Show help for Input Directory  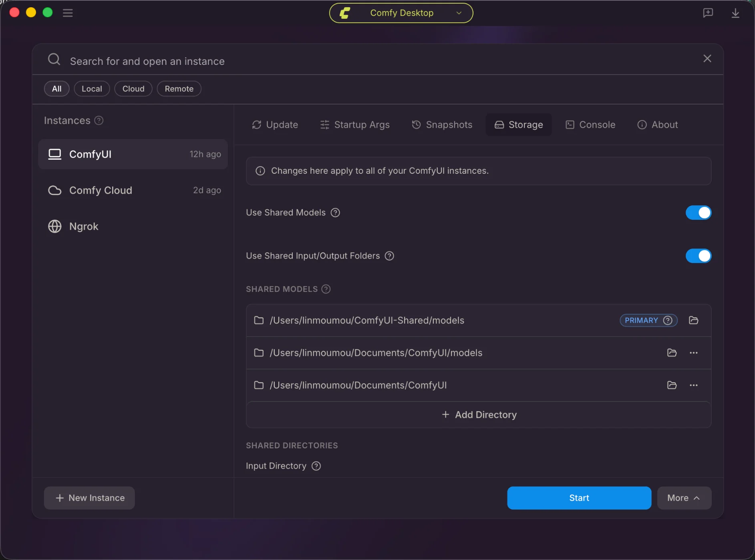[x=316, y=466]
